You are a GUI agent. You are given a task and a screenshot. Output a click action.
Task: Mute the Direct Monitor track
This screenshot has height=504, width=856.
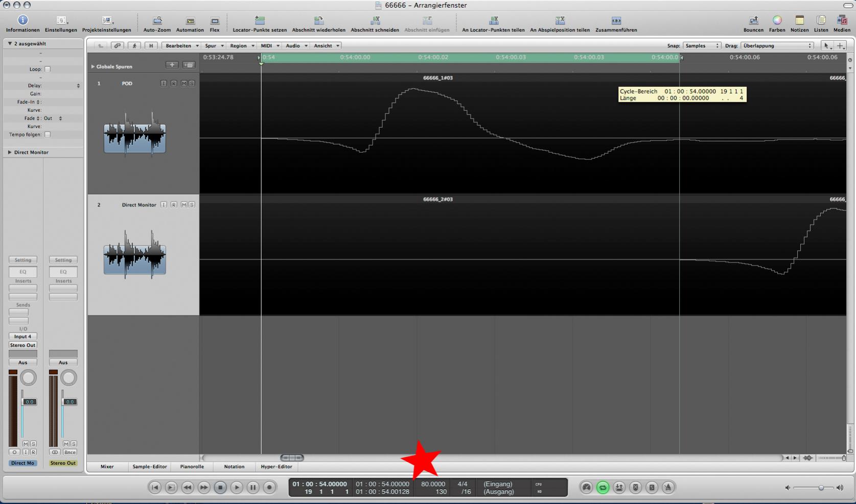coord(183,205)
